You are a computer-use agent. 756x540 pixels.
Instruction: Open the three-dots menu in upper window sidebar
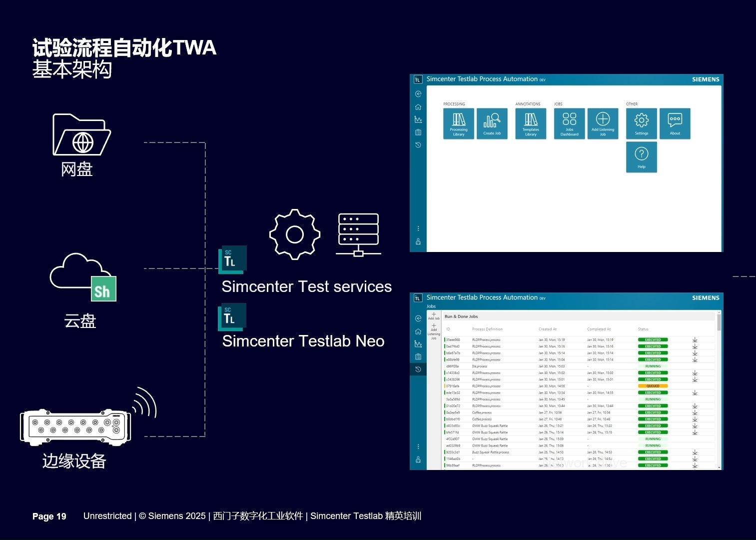click(x=418, y=228)
